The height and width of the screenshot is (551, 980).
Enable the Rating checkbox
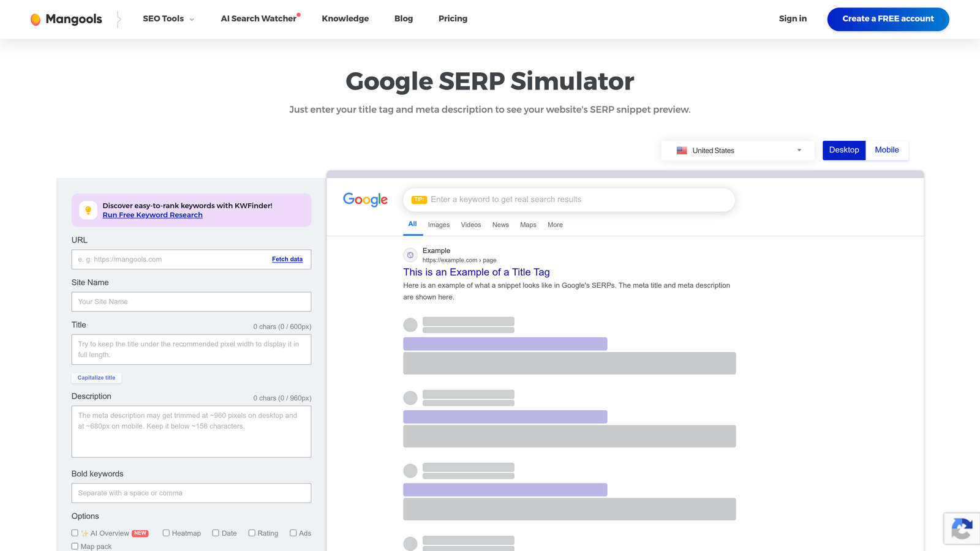point(252,533)
